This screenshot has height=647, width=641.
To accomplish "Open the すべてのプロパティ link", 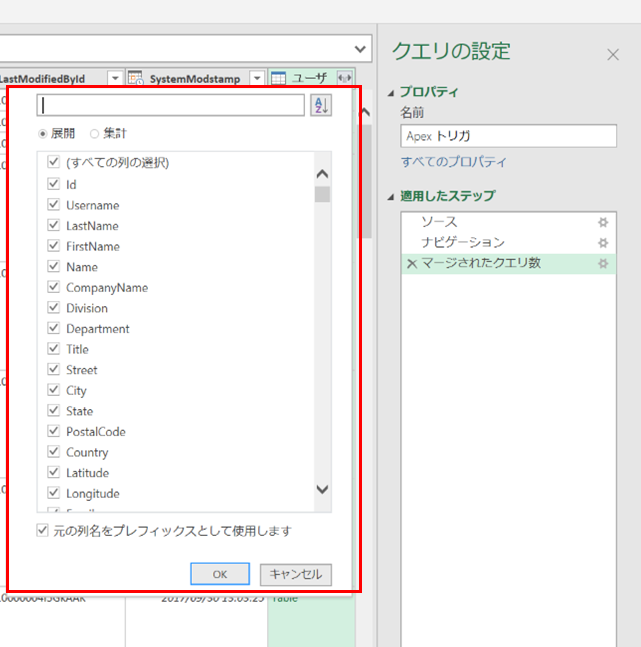I will [x=453, y=162].
